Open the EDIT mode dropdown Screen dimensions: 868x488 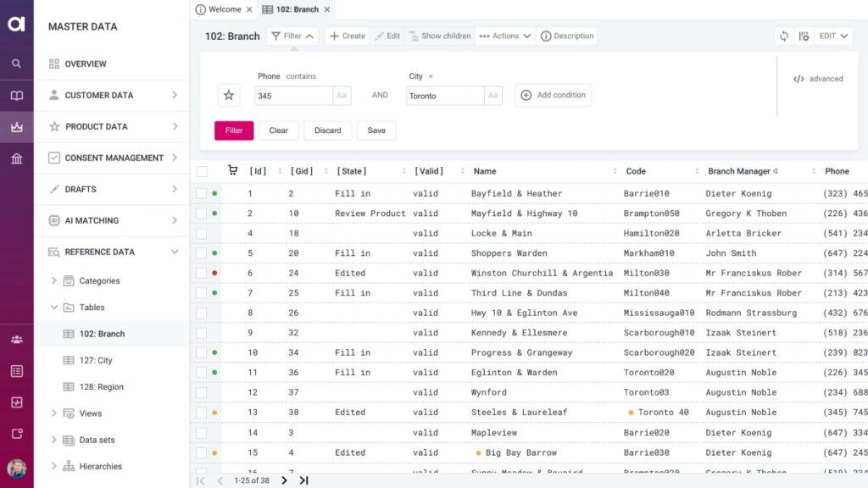832,36
